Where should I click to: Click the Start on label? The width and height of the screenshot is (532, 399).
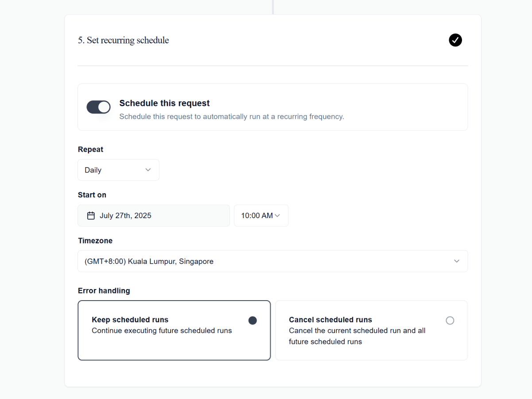(x=92, y=195)
